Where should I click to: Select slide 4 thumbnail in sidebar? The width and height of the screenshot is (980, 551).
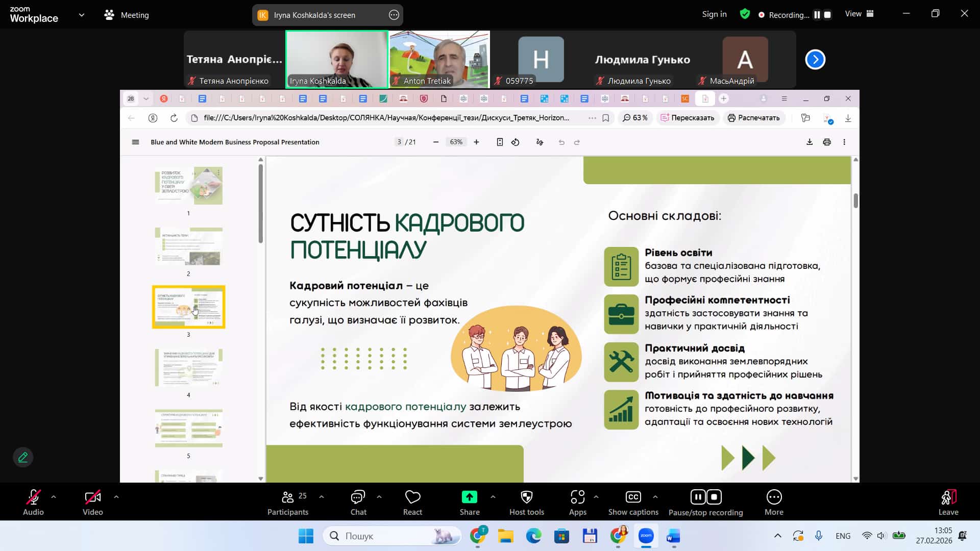(188, 367)
